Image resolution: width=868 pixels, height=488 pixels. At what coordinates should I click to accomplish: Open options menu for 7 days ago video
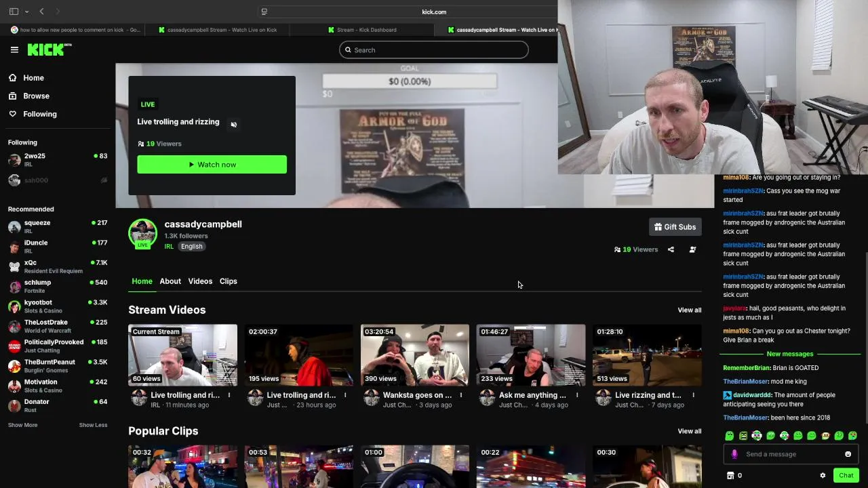(693, 395)
